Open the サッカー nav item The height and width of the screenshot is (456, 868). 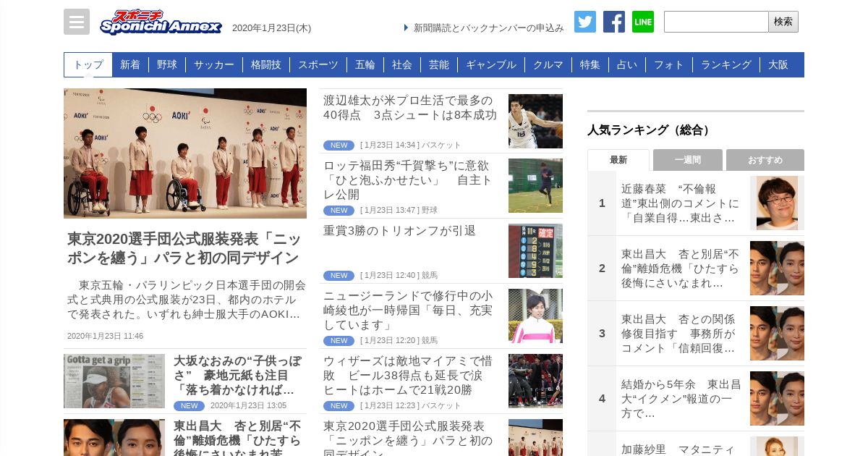[214, 64]
